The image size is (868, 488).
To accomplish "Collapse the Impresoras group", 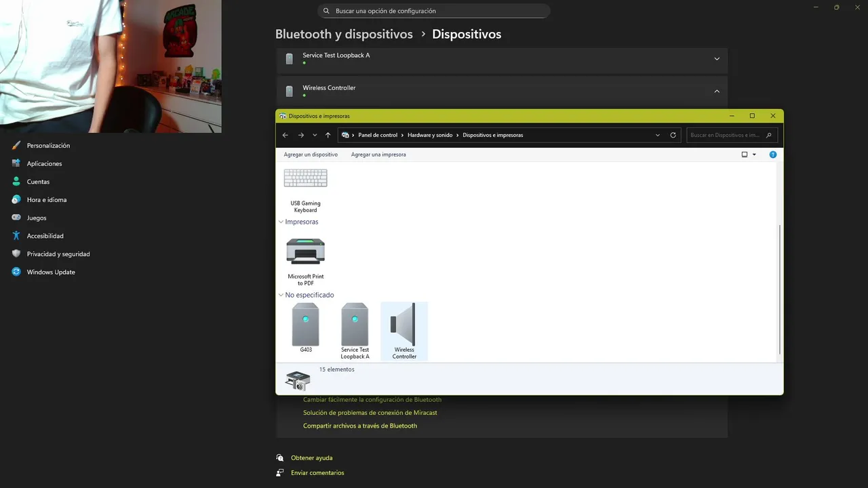I will [281, 222].
